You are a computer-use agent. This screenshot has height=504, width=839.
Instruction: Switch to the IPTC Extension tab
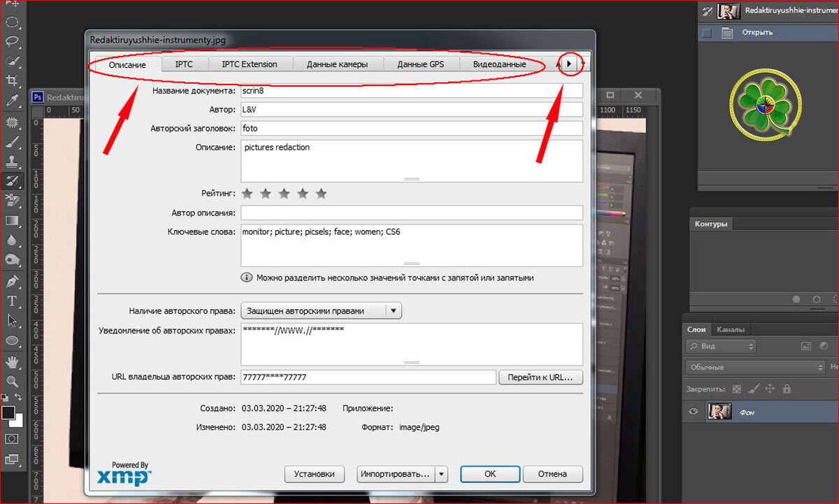pos(250,64)
